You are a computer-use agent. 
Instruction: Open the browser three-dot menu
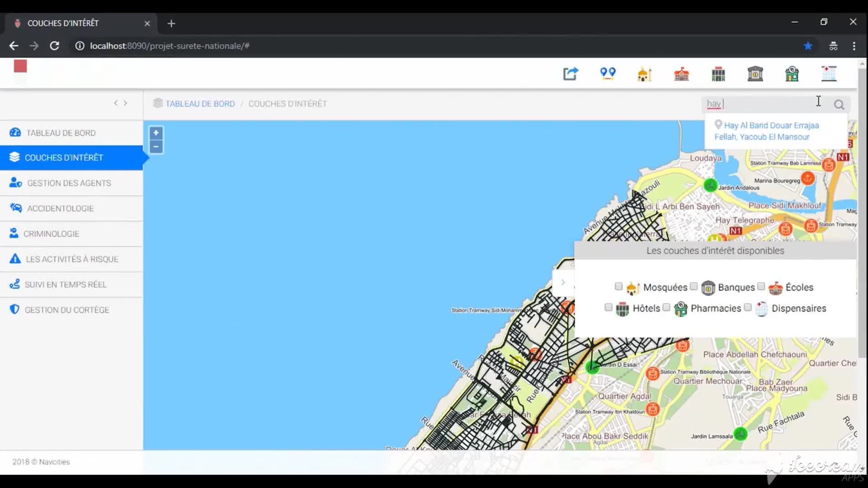[x=854, y=46]
